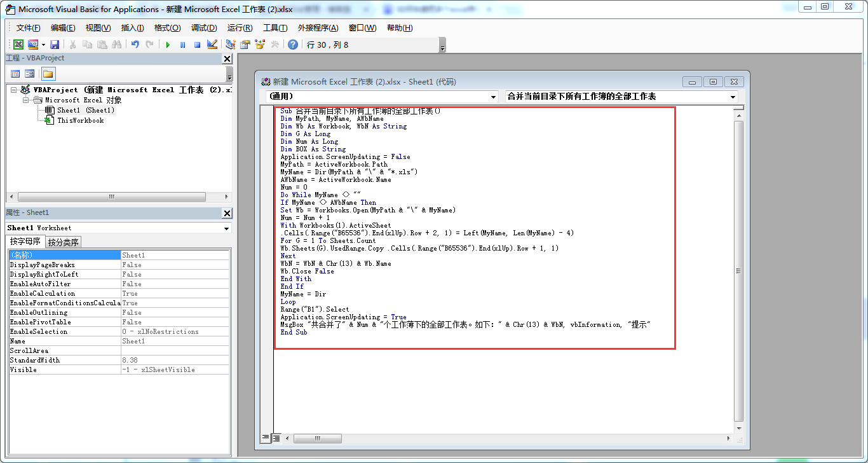Image resolution: width=868 pixels, height=463 pixels.
Task: Click the project panel toolbar options arrow
Action: pyautogui.click(x=229, y=74)
